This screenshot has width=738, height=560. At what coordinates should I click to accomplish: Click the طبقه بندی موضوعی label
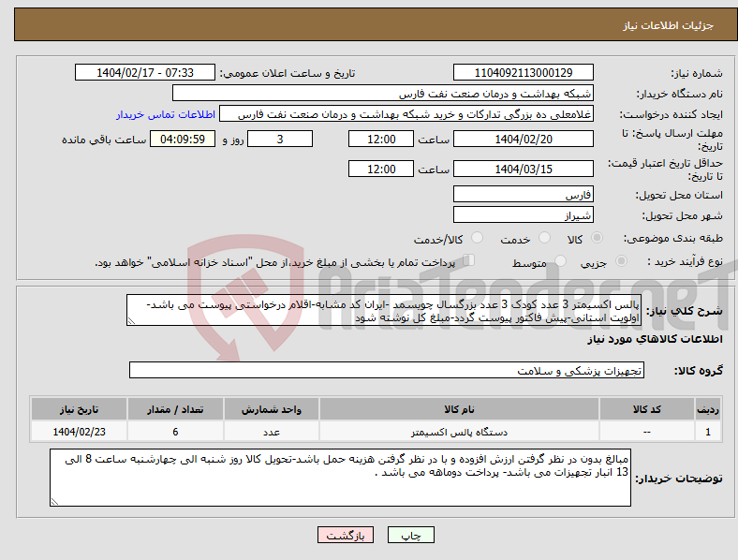tap(673, 238)
